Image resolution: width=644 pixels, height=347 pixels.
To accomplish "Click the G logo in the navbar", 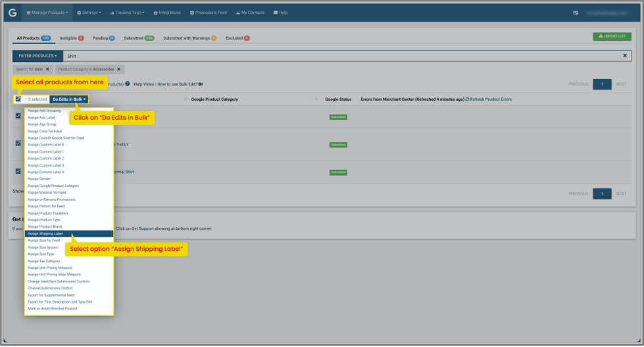I will pos(12,13).
